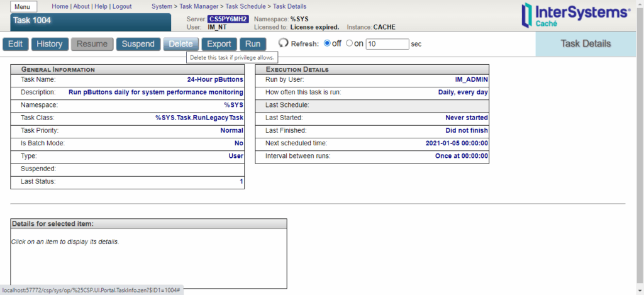This screenshot has width=644, height=295.
Task: Select the Refresh off radio button
Action: click(x=326, y=44)
